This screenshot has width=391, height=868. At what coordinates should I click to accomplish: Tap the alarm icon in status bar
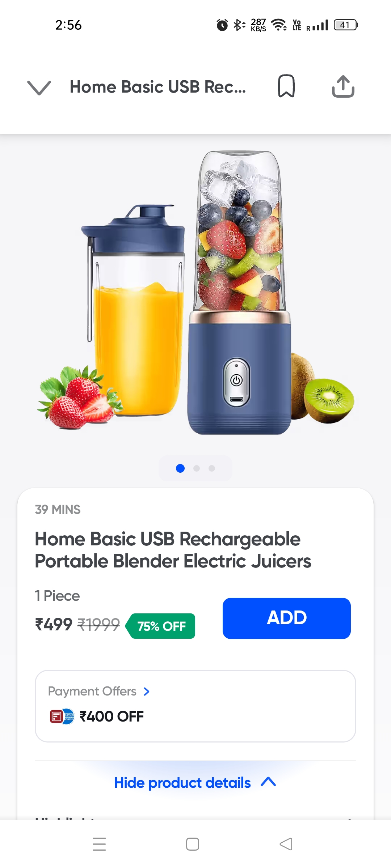(x=222, y=25)
